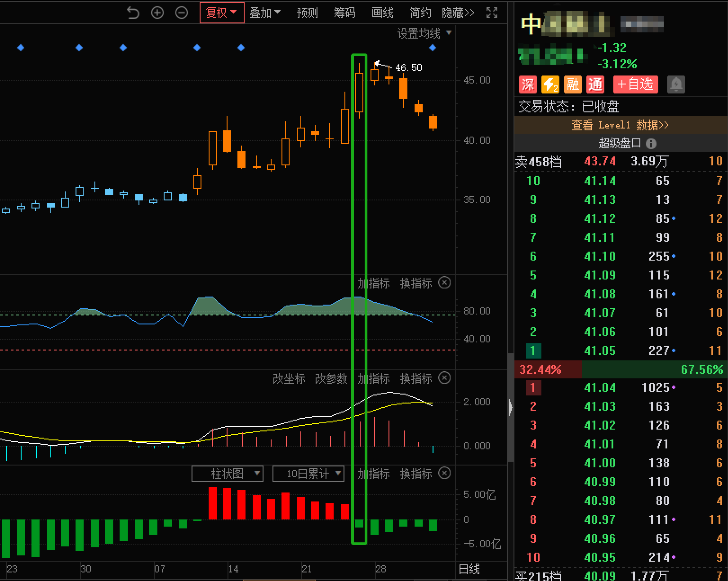Toggle fullscreen chart with expand icon
The image size is (728, 581).
coord(492,13)
